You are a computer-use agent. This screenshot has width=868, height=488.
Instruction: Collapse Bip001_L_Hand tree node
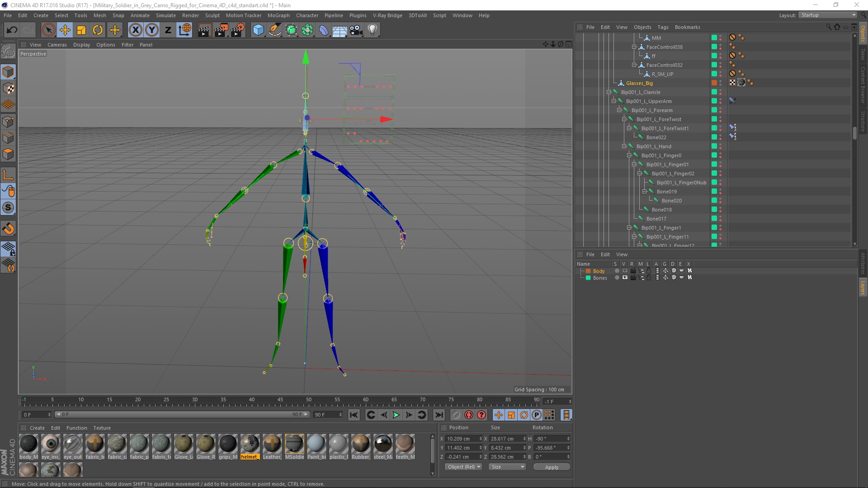(x=624, y=146)
